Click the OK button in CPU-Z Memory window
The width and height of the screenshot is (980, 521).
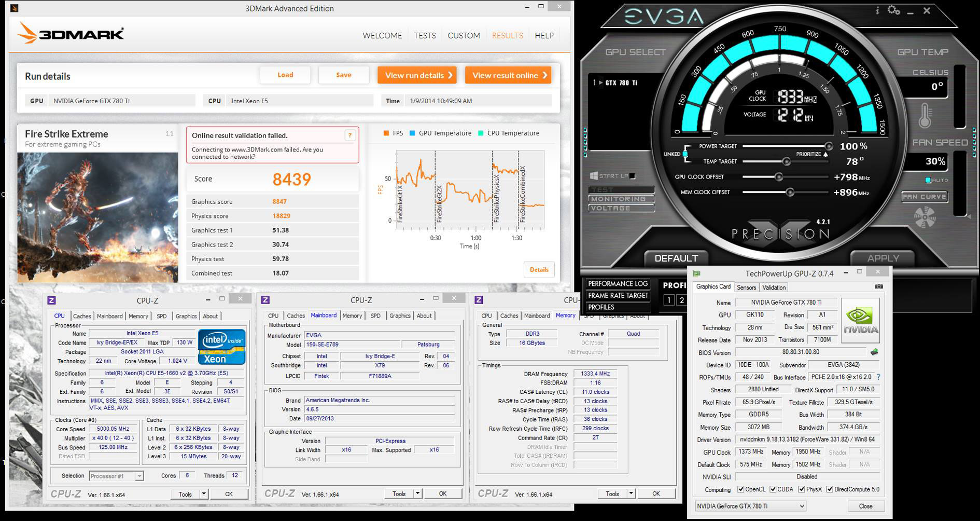point(656,493)
